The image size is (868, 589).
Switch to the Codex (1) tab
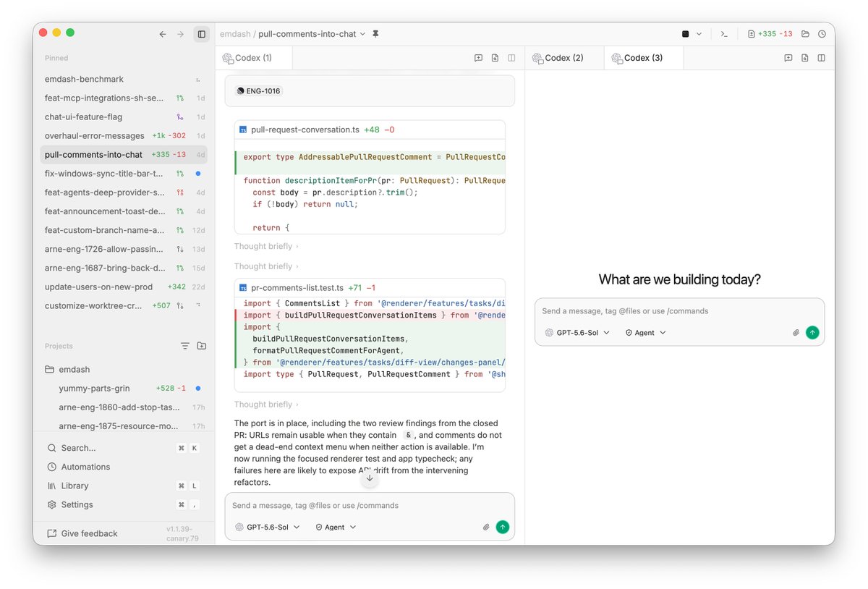254,58
